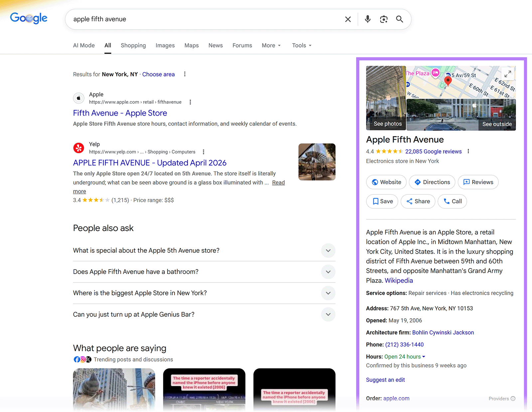The height and width of the screenshot is (412, 532).
Task: Expand 'Does Apple Fifth Avenue have a bathroom?'
Action: (328, 272)
